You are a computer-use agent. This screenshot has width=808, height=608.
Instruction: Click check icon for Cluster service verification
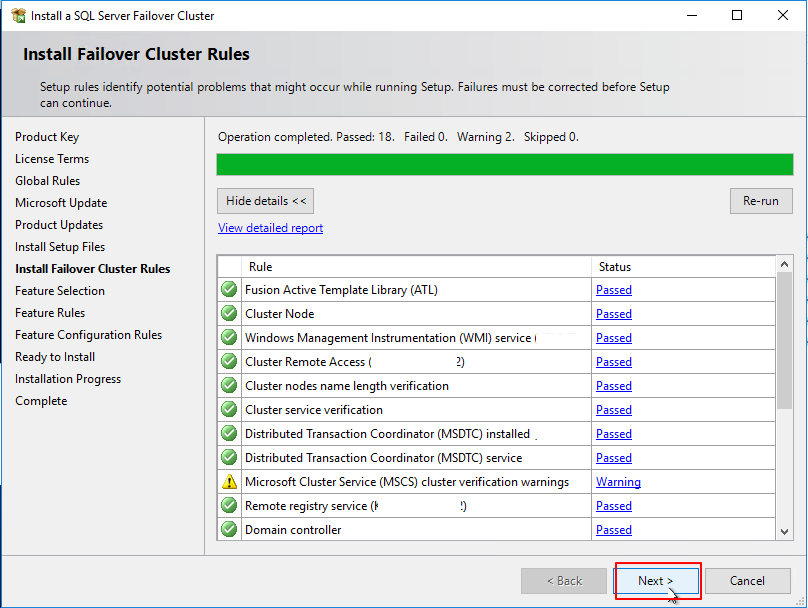pyautogui.click(x=229, y=410)
